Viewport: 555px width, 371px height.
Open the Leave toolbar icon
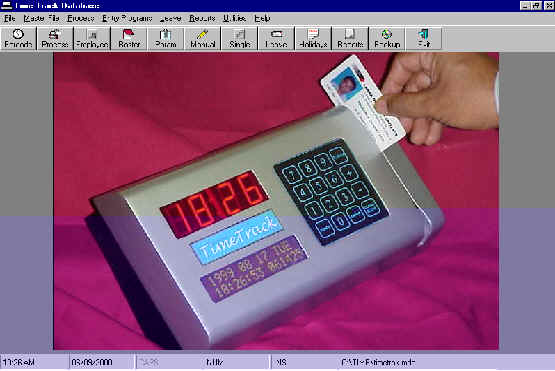click(276, 38)
